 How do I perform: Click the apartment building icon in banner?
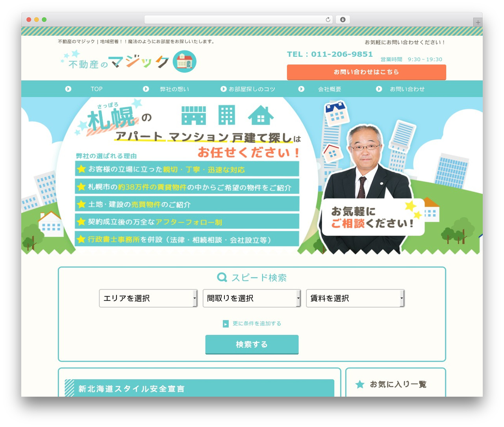[194, 115]
